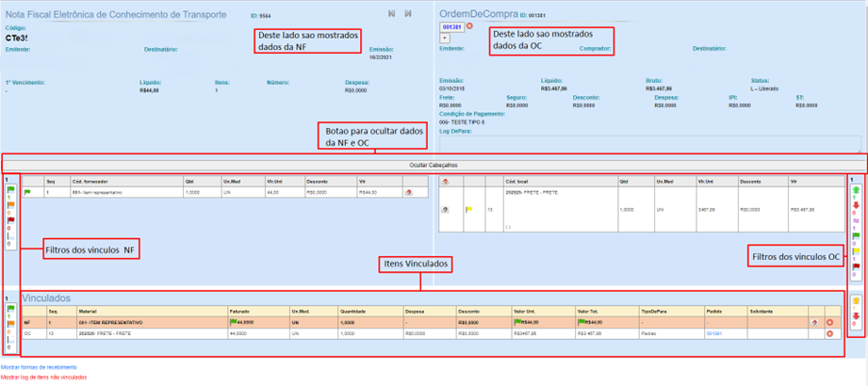
Task: Click Mostrar formas de recebimento link
Action: click(39, 366)
